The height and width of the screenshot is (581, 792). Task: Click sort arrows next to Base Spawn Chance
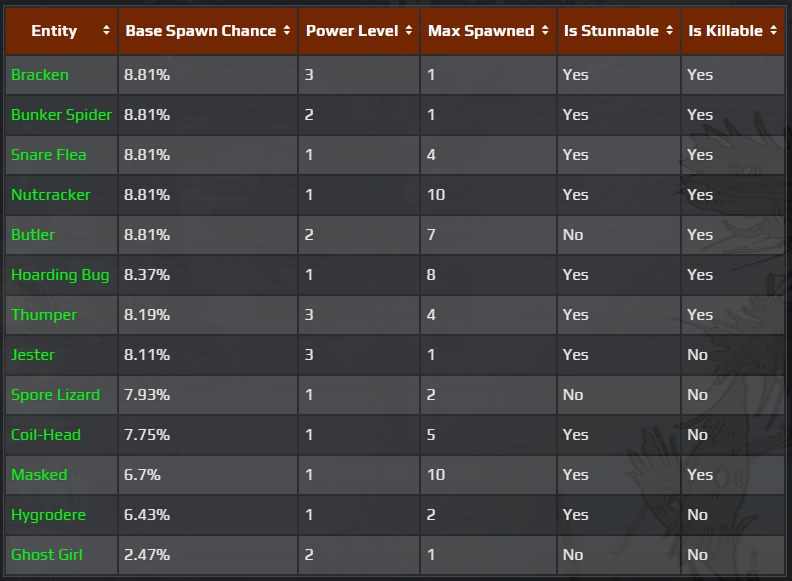(287, 31)
